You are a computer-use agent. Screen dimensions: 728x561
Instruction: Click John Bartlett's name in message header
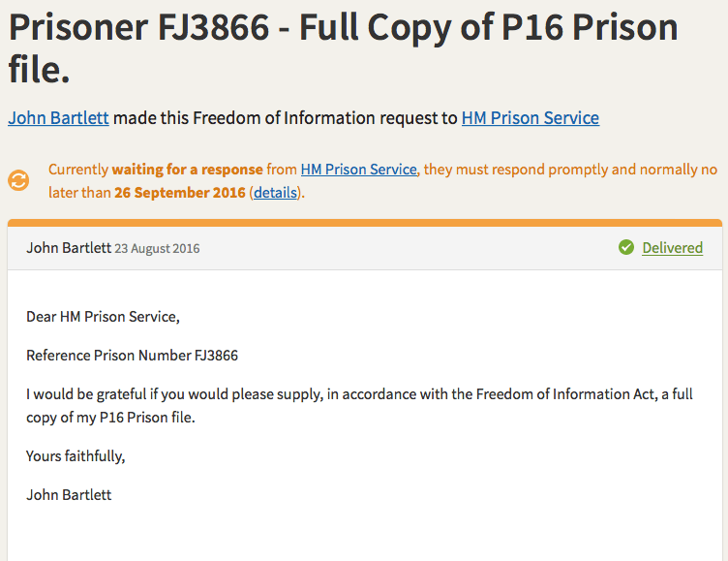(68, 248)
